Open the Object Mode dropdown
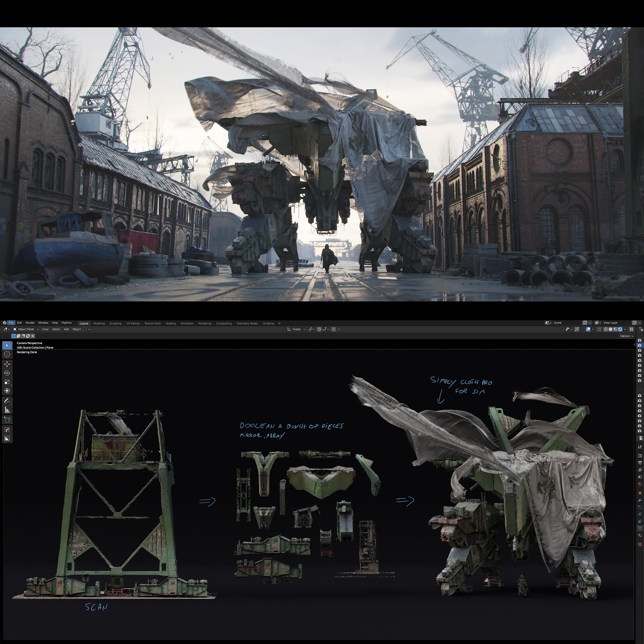 click(x=26, y=329)
